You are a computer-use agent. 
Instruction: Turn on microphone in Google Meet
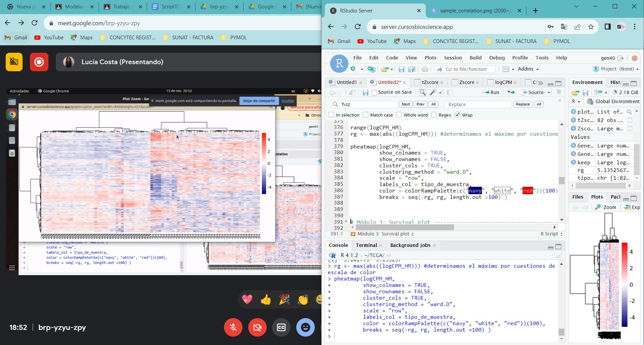point(233,327)
